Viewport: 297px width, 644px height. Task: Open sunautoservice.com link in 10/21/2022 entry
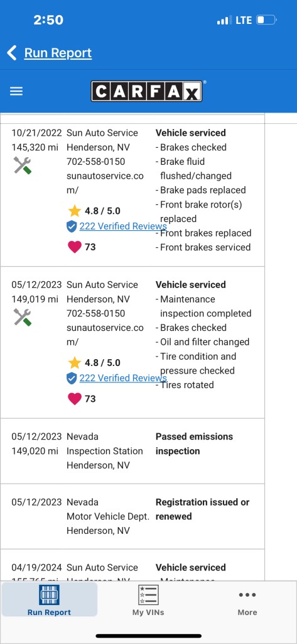pos(105,183)
